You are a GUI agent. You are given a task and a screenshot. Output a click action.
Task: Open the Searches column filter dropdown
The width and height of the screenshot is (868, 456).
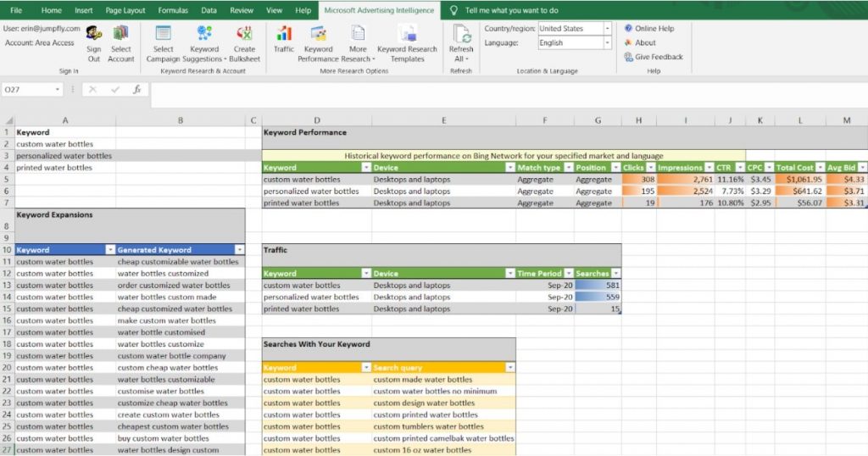(615, 274)
